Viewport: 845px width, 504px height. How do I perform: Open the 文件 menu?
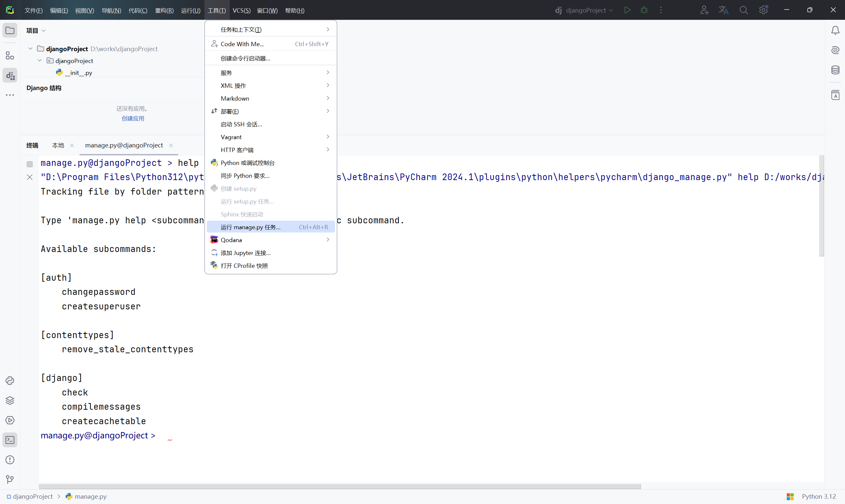pyautogui.click(x=34, y=11)
